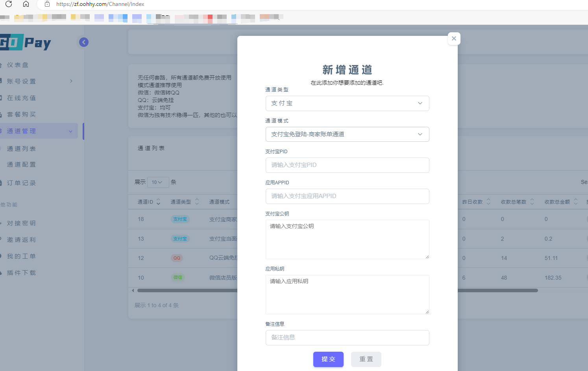This screenshot has width=588, height=371.
Task: Reset the form with 重置 button
Action: point(366,359)
